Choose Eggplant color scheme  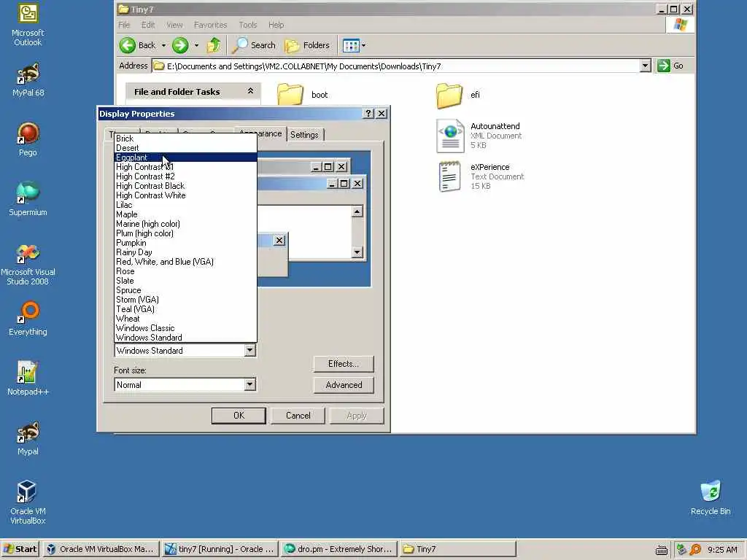point(186,157)
